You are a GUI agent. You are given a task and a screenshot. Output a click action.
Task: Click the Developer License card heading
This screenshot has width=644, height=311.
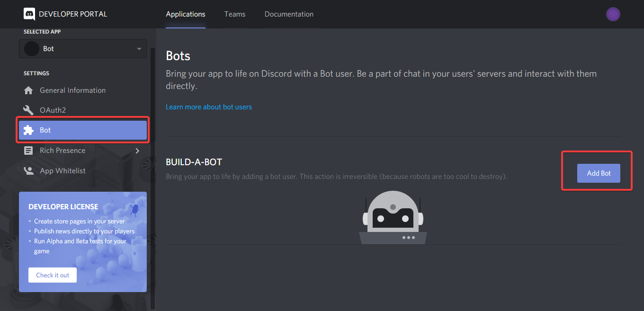[x=63, y=207]
